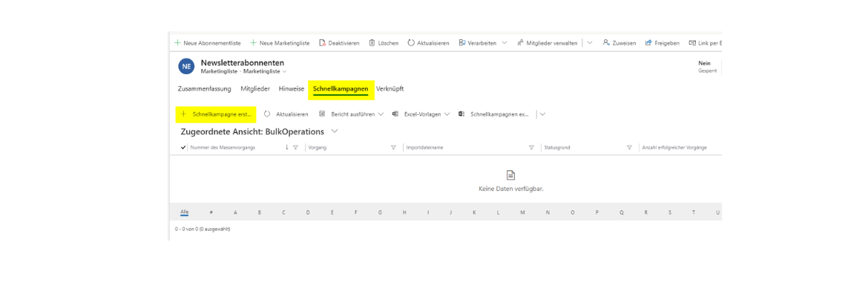Viewport: 868px width, 297px height.
Task: Filter list by letter A
Action: (x=235, y=212)
